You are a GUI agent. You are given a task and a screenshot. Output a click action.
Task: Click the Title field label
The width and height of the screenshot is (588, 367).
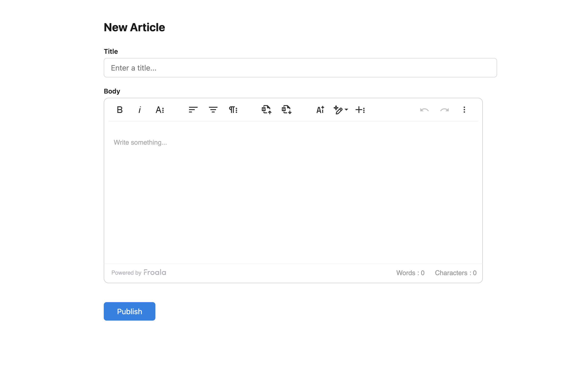pos(111,51)
